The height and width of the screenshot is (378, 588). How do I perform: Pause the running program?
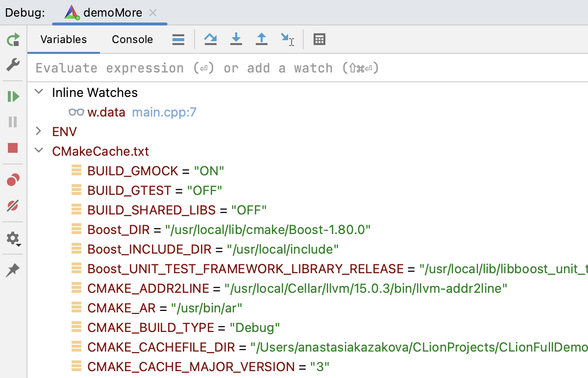click(x=13, y=122)
